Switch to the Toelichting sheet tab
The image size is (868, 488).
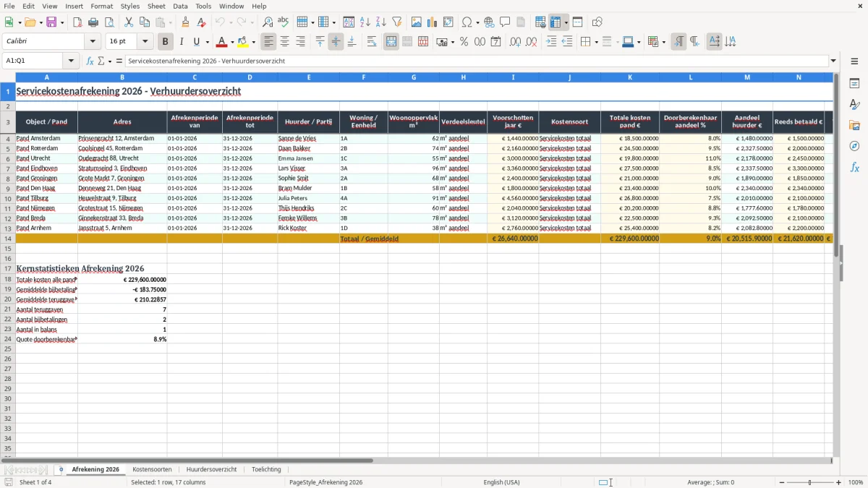pyautogui.click(x=266, y=469)
